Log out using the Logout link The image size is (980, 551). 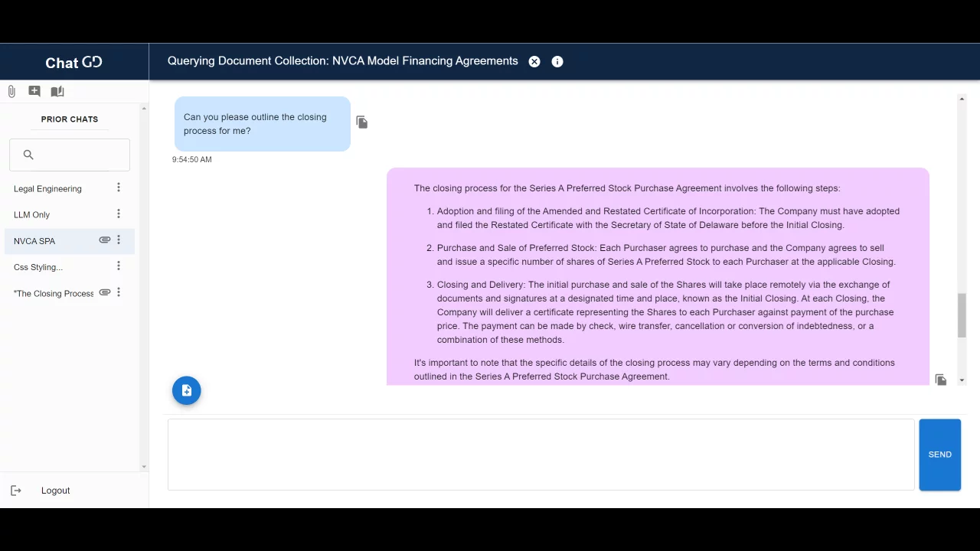coord(55,491)
